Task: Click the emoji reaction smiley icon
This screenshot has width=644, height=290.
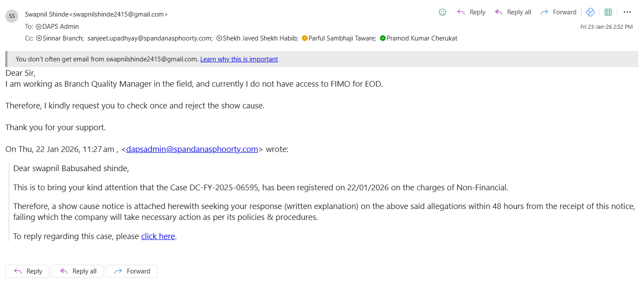Action: (x=443, y=12)
